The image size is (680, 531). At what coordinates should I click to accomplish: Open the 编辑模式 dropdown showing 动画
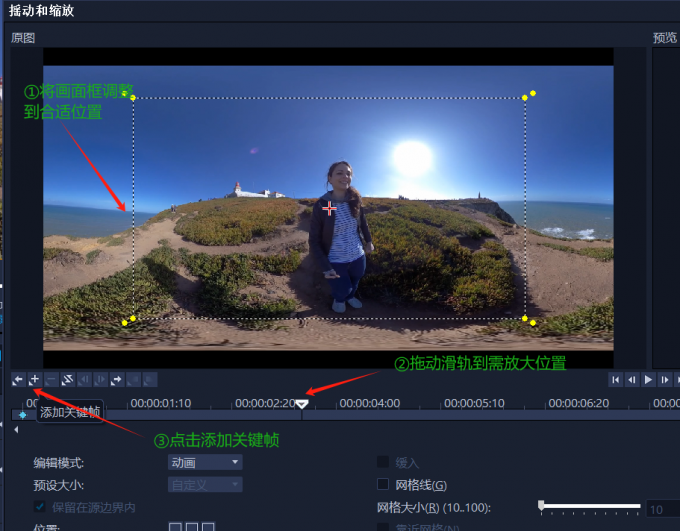[x=205, y=462]
